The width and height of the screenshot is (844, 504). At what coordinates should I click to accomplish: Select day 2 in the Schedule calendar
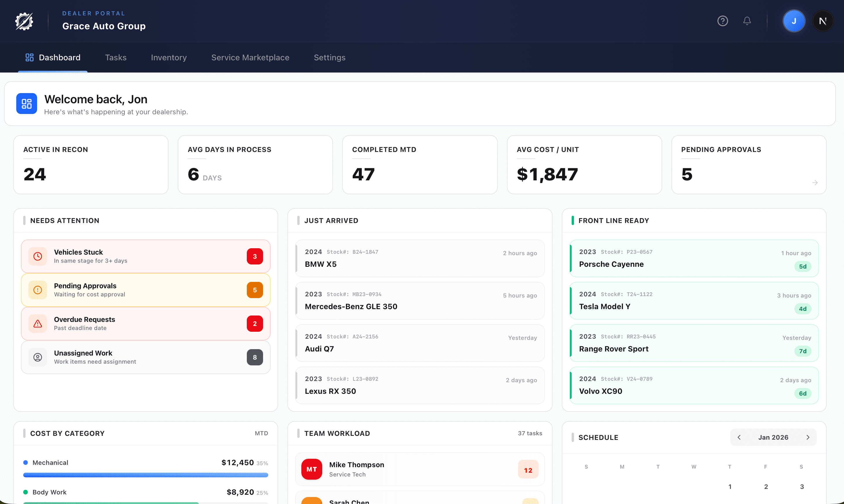(x=766, y=487)
